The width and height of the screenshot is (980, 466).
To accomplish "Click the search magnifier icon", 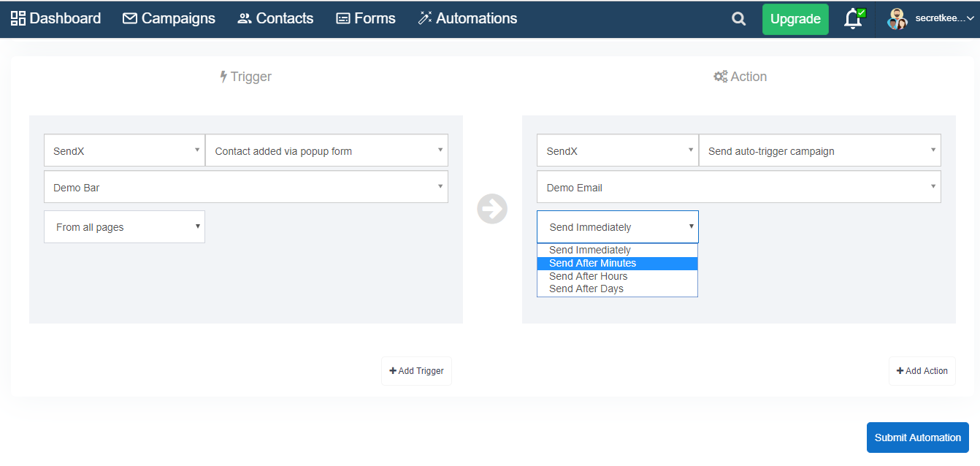I will click(x=739, y=19).
